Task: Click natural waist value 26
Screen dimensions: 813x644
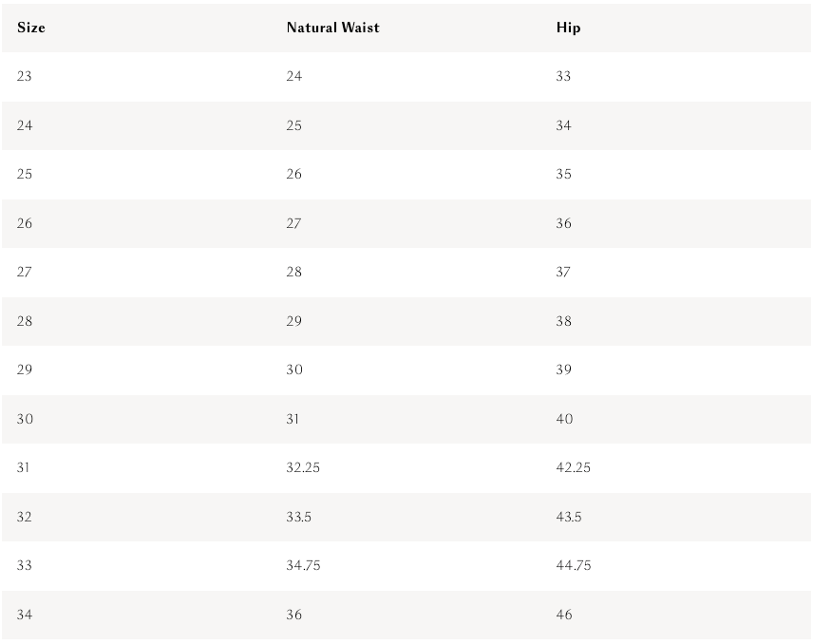Action: [x=294, y=175]
